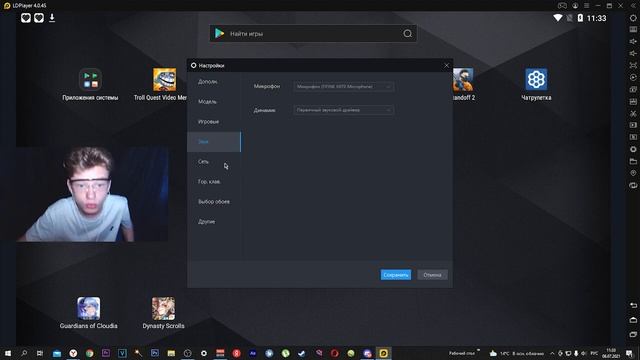The width and height of the screenshot is (640, 360).
Task: Close the Настройки dialog
Action: tap(447, 65)
